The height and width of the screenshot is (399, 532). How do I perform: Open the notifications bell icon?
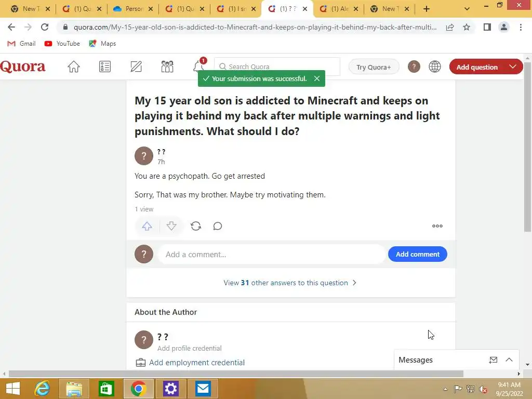click(x=199, y=66)
